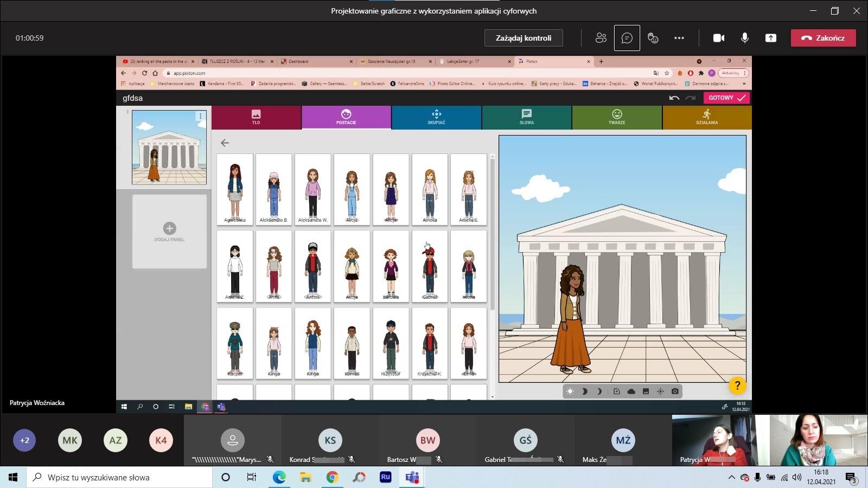Select the night crescent-moon lighting icon
This screenshot has width=868, height=488.
(599, 391)
